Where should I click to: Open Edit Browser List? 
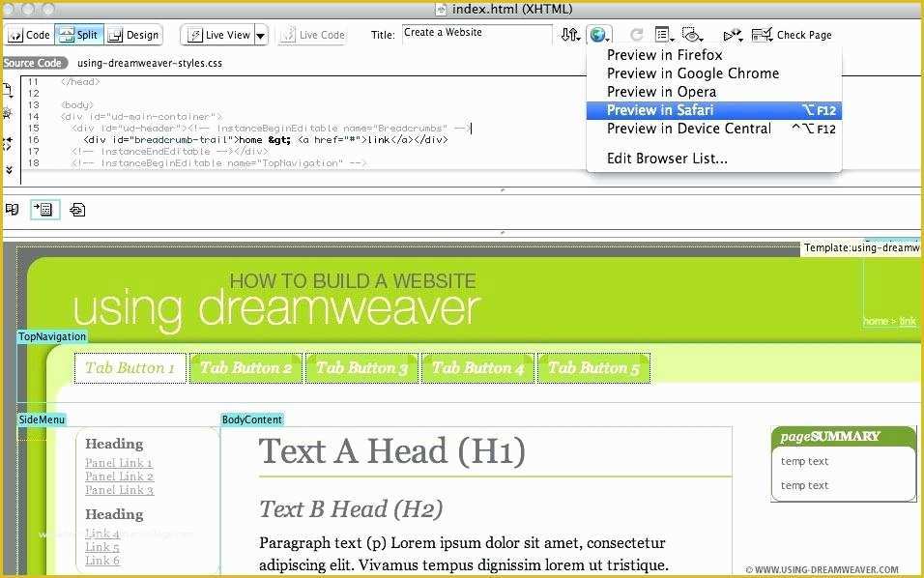(x=713, y=159)
